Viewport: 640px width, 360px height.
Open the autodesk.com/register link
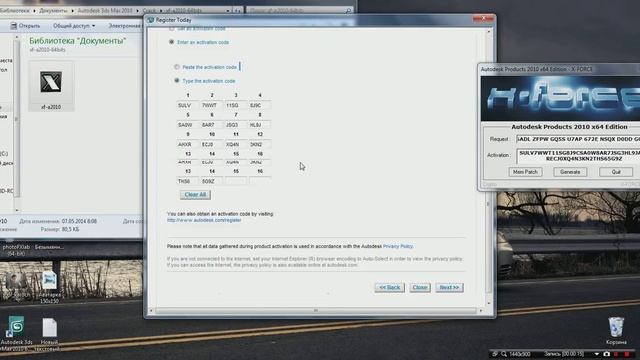point(204,220)
